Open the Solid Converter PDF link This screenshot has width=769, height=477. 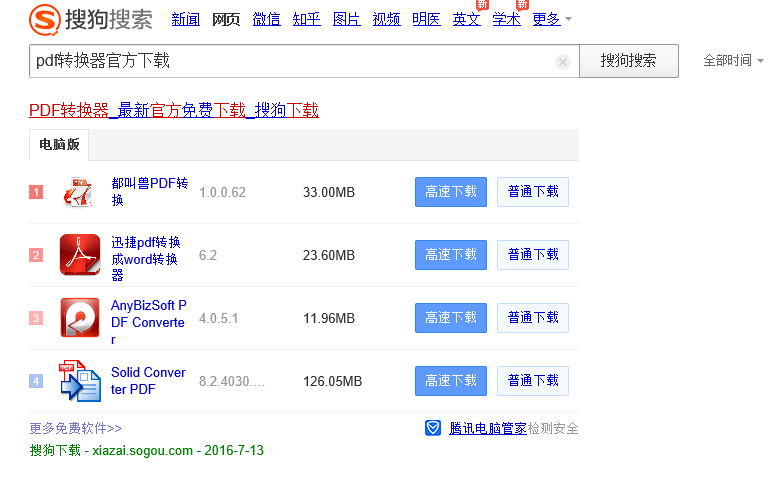pos(148,381)
